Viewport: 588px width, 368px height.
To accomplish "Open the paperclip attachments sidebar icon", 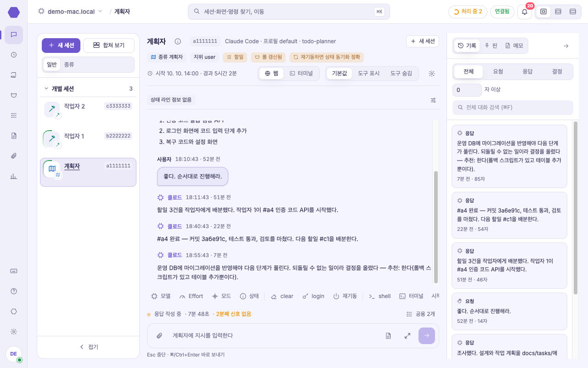I will click(14, 156).
